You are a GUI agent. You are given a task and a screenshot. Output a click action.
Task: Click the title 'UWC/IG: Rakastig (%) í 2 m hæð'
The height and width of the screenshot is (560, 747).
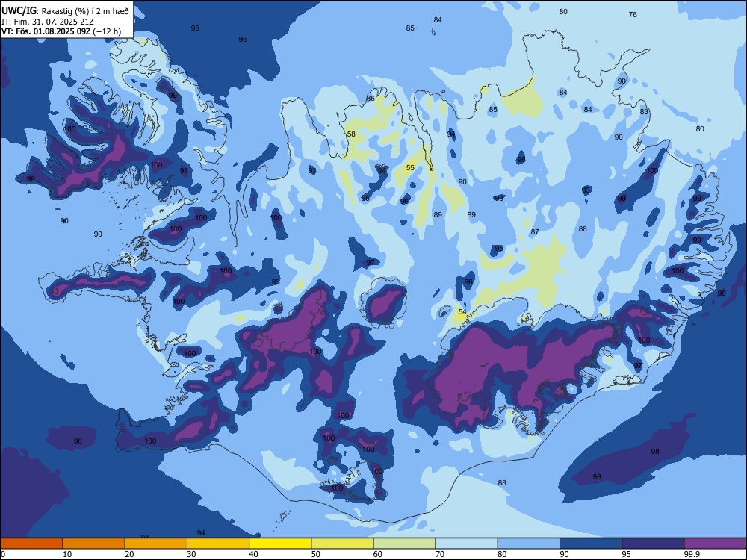click(x=65, y=11)
